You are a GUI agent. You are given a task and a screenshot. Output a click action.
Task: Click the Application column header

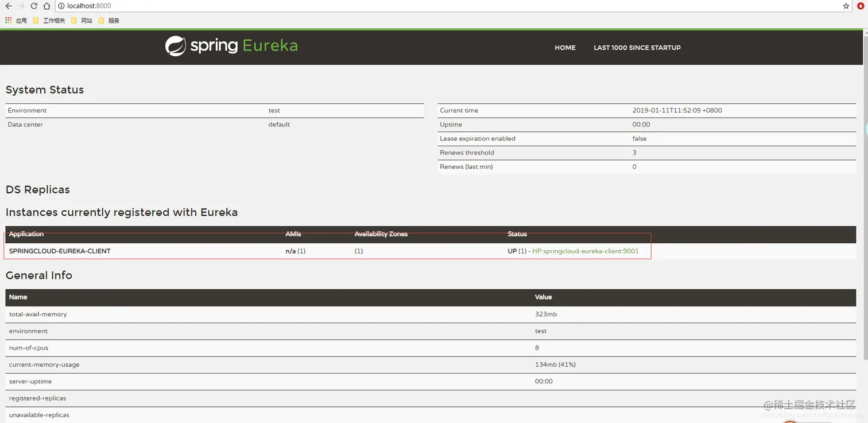pos(26,234)
